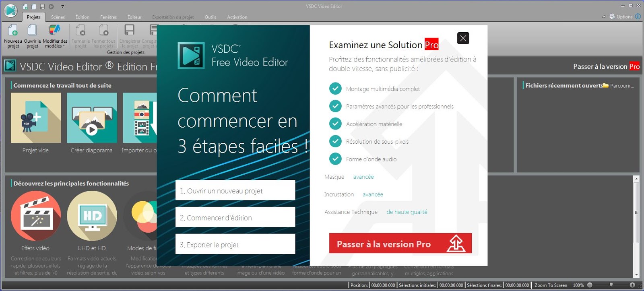Click the zoom out minus icon in the status bar
This screenshot has height=291, width=644.
point(590,285)
